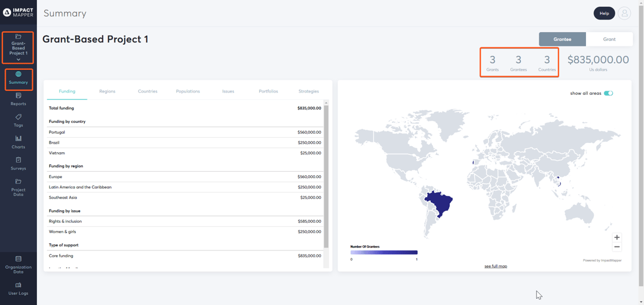
Task: Zoom out on the world map
Action: coord(617,247)
